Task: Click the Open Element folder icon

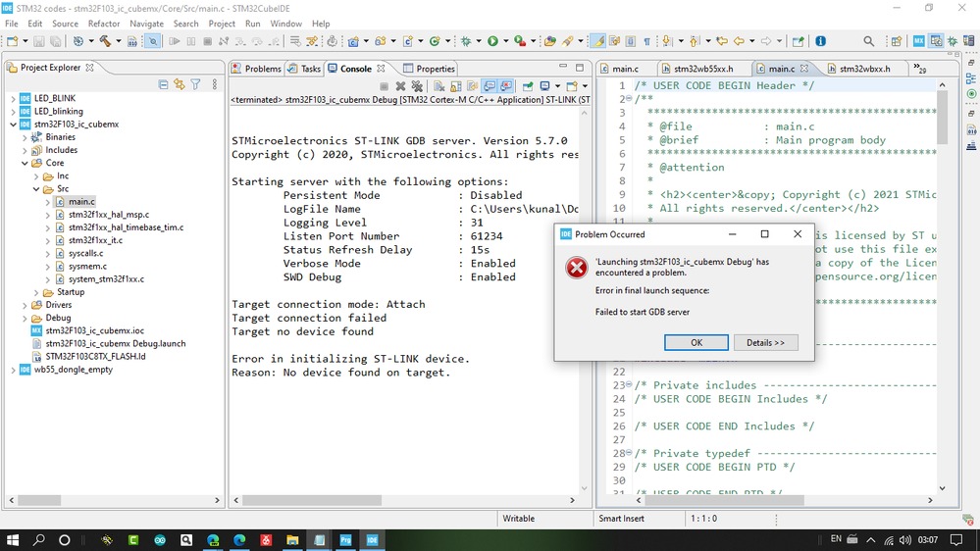Action: (x=550, y=41)
